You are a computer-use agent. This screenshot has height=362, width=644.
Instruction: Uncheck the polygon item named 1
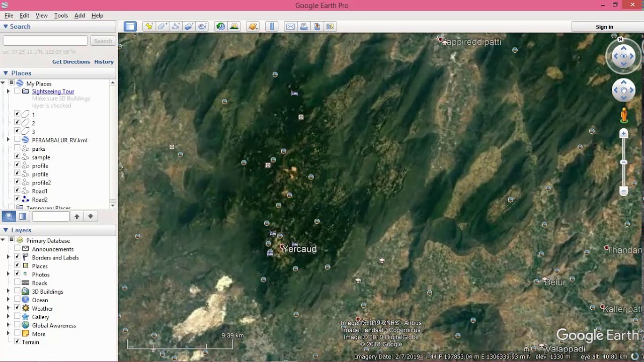coord(17,114)
